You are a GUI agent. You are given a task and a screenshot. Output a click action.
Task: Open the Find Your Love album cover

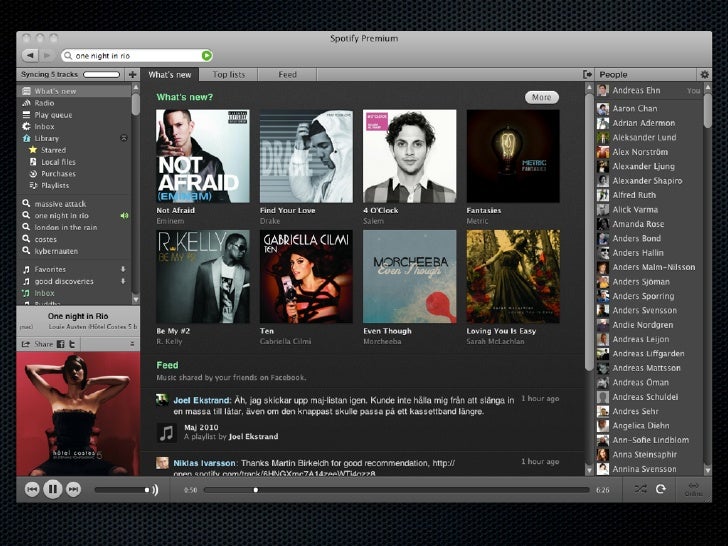click(306, 156)
